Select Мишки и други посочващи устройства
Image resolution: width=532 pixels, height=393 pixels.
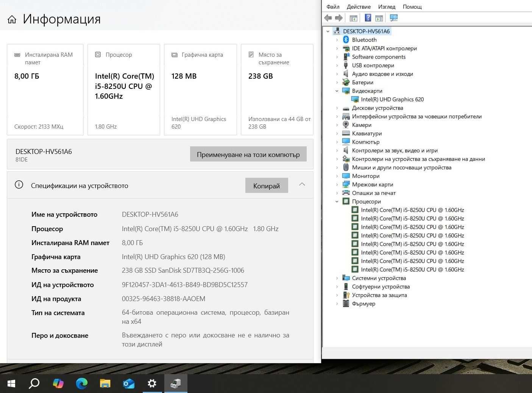pyautogui.click(x=402, y=168)
